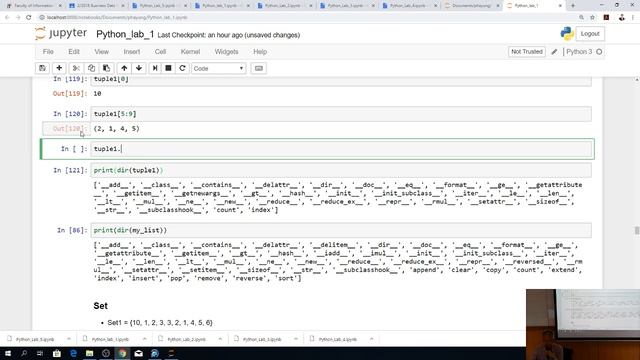
Task: Expand options for Python_Lab_5.ipynb download
Action: (x=69, y=339)
